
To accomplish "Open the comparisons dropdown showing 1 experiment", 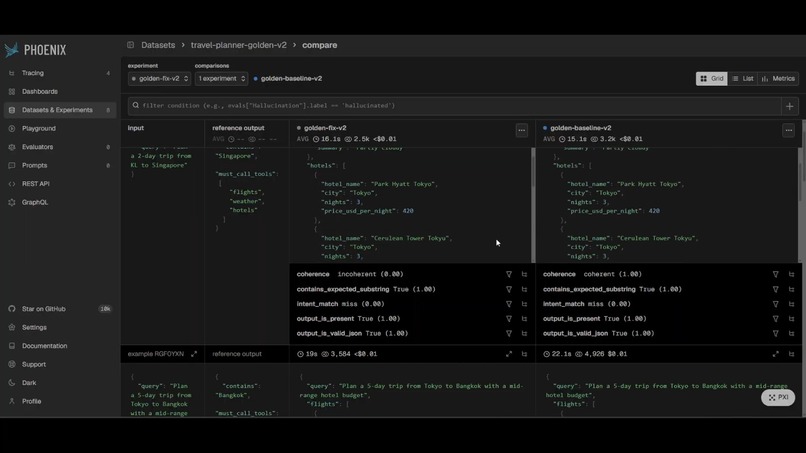I will (x=221, y=79).
